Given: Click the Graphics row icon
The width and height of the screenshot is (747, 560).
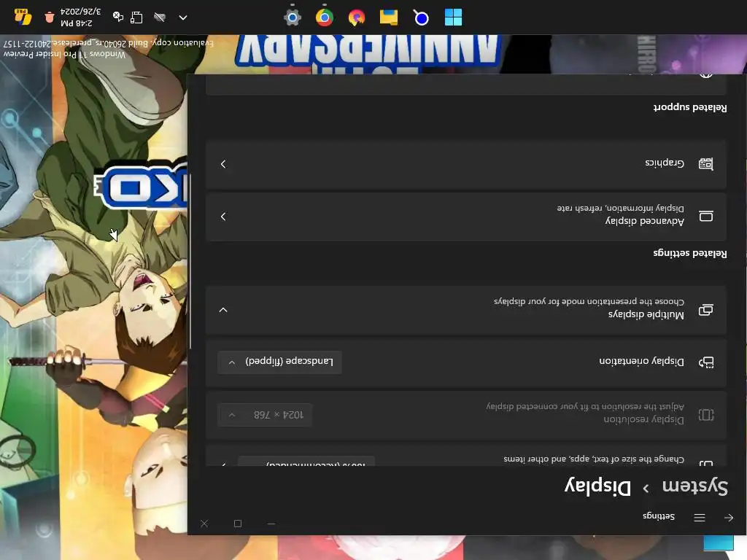Looking at the screenshot, I should [x=706, y=164].
